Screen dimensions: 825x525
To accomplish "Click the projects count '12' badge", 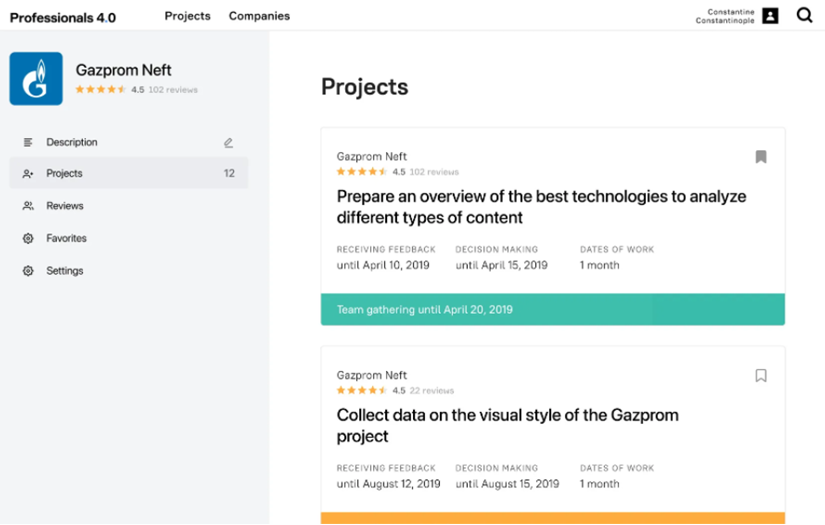I will (229, 173).
